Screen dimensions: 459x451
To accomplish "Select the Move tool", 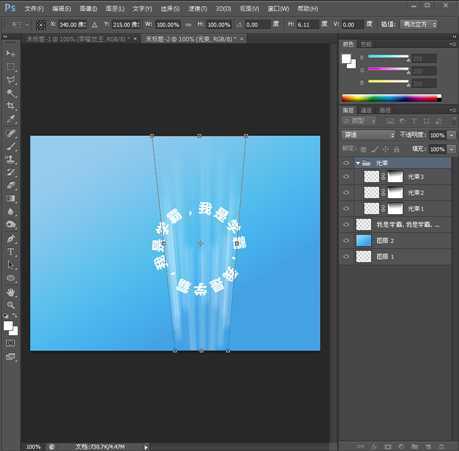I will tap(11, 53).
